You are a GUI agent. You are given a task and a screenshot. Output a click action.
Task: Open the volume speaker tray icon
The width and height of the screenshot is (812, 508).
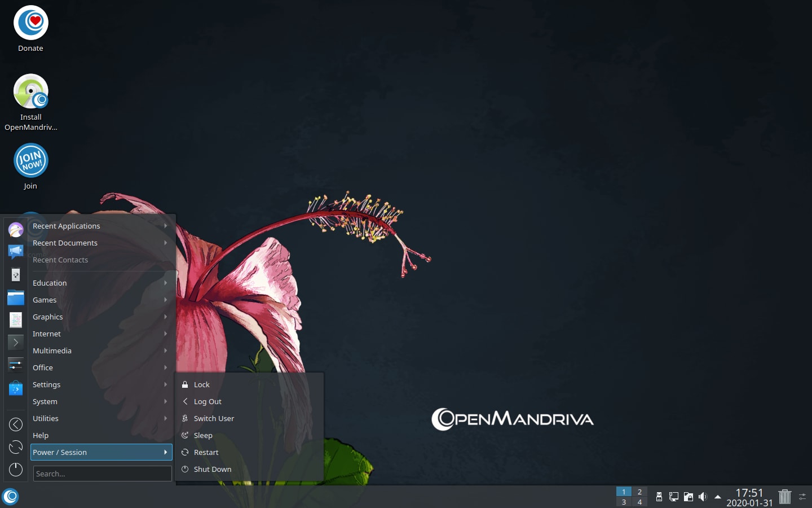click(x=703, y=497)
